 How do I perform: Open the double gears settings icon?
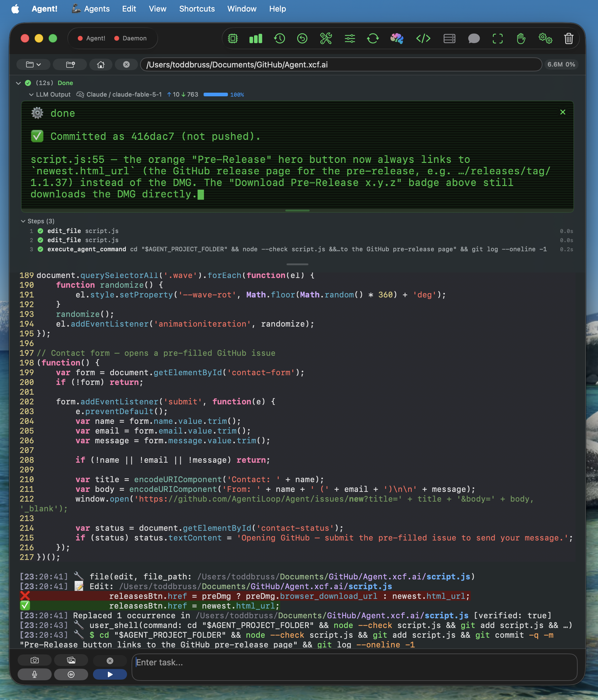click(545, 39)
